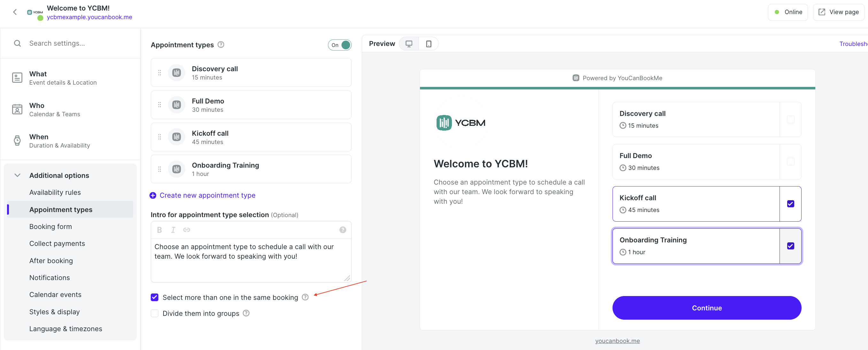Open Collect payments settings
Screen dimensions: 868x350
(x=57, y=244)
